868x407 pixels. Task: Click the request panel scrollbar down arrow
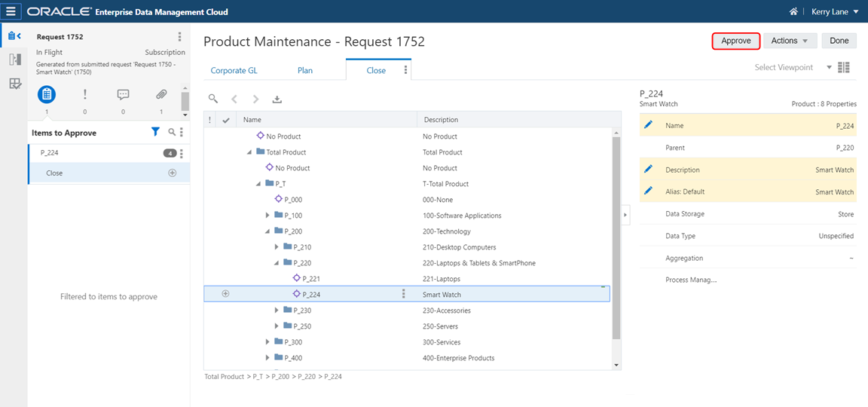click(185, 115)
